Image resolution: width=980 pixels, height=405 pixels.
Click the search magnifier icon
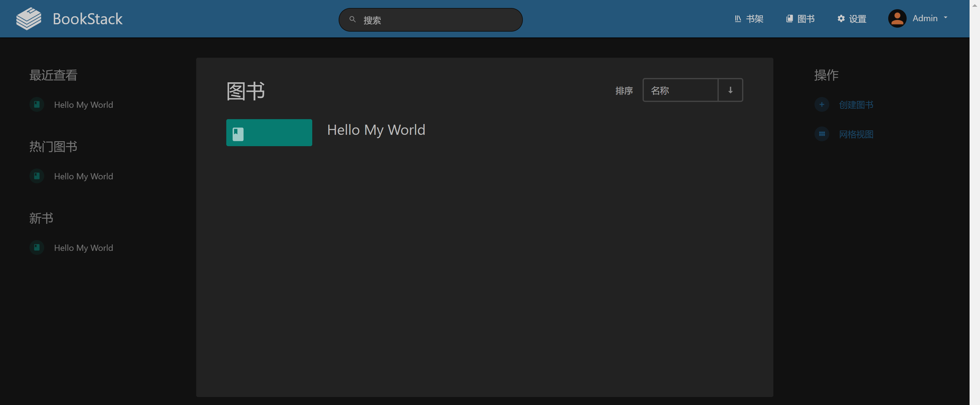352,19
